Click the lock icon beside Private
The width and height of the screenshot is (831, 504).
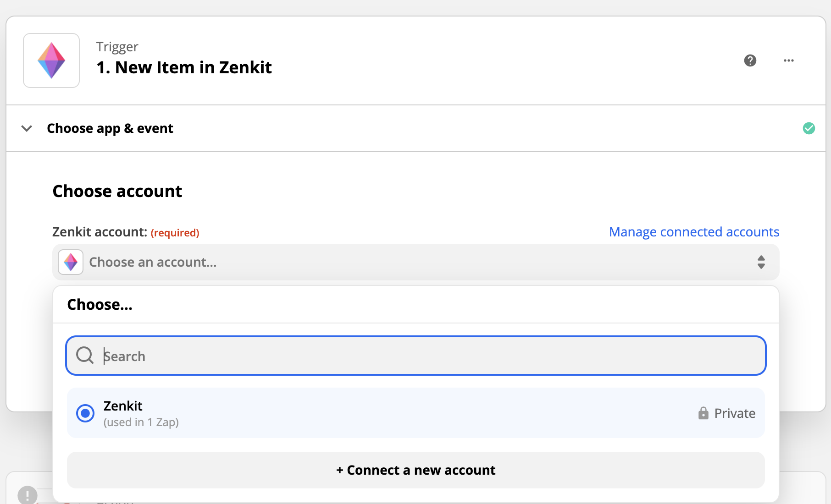703,413
